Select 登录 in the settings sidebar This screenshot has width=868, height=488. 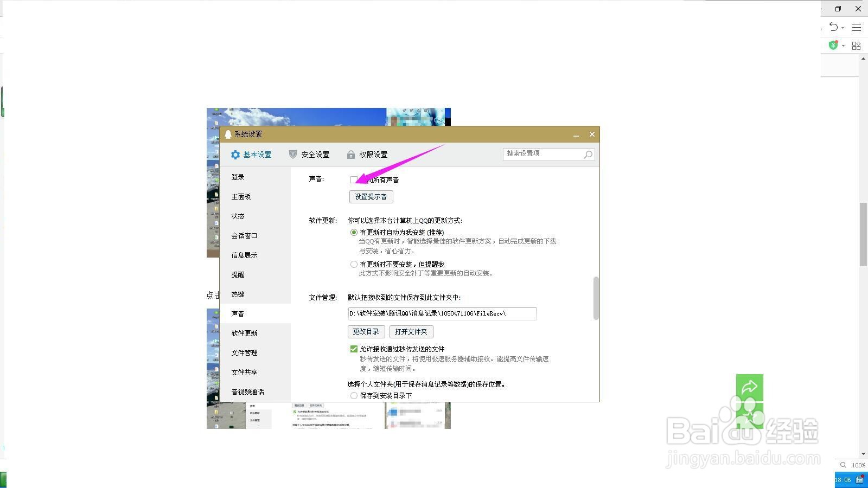256,177
